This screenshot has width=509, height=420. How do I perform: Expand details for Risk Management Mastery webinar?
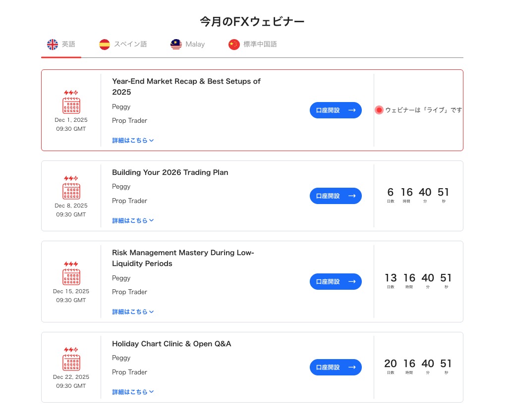pyautogui.click(x=133, y=312)
